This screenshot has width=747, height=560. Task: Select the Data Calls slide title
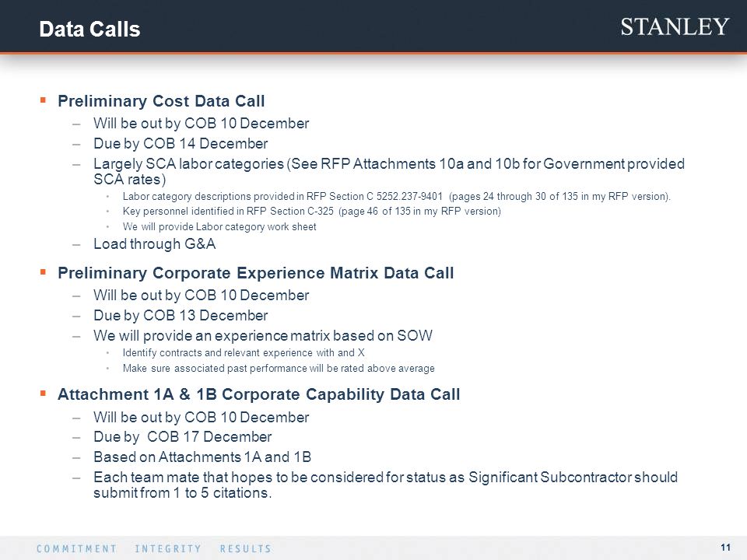[89, 29]
